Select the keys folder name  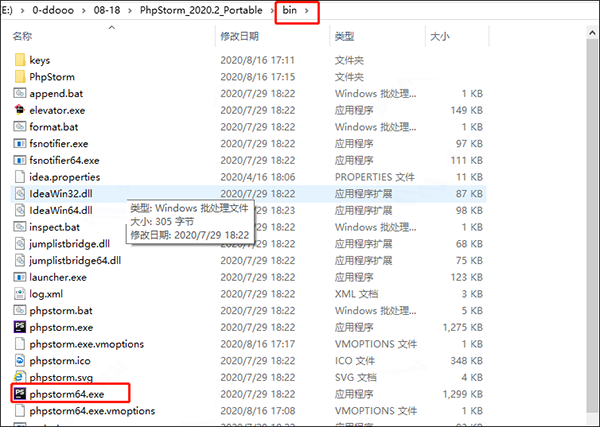point(40,60)
